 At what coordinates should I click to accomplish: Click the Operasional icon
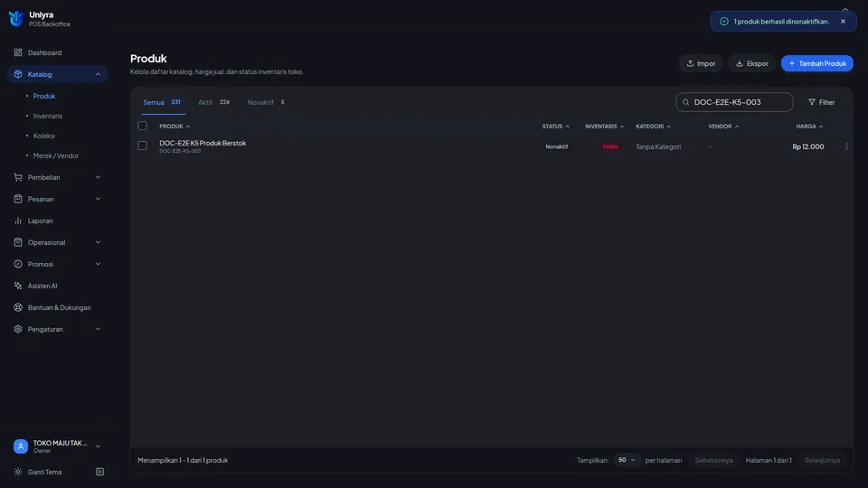(18, 242)
